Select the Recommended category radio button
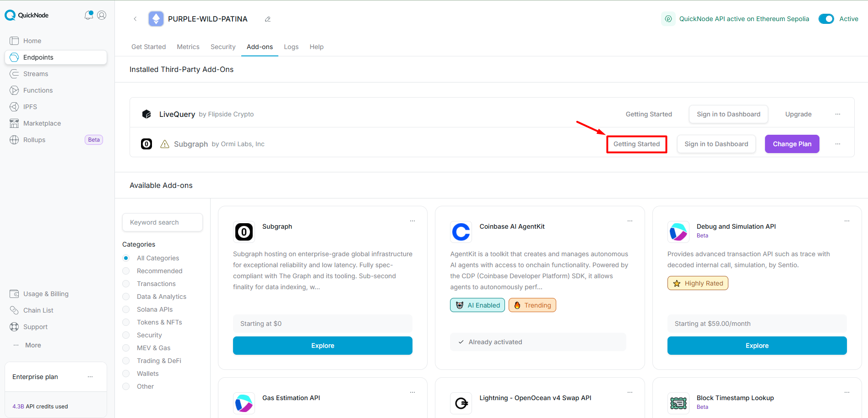Screen dimensions: 868x418 coord(126,271)
